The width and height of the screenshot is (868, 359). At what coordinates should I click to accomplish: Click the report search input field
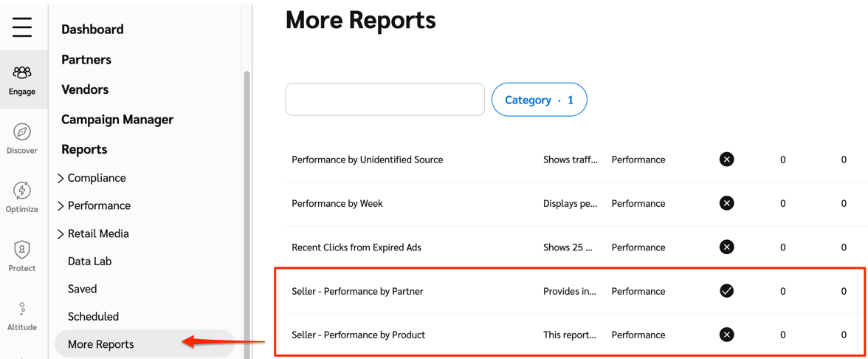[385, 100]
